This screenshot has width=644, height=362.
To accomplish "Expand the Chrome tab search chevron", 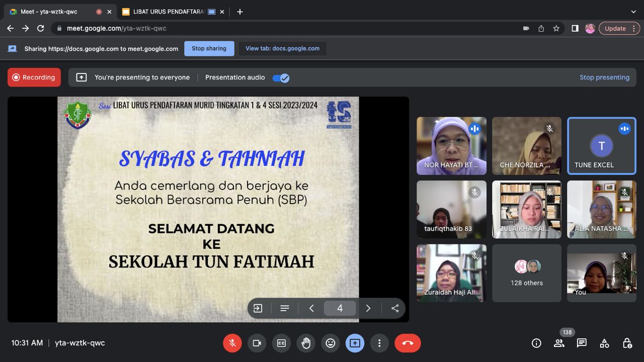I will (633, 12).
